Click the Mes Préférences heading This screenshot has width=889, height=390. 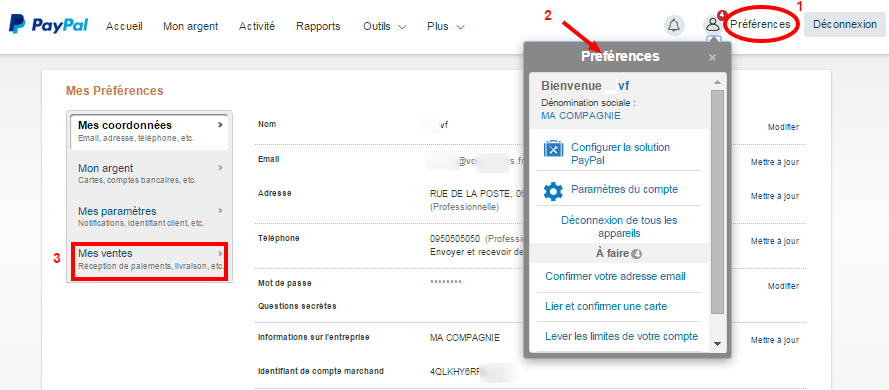(115, 91)
